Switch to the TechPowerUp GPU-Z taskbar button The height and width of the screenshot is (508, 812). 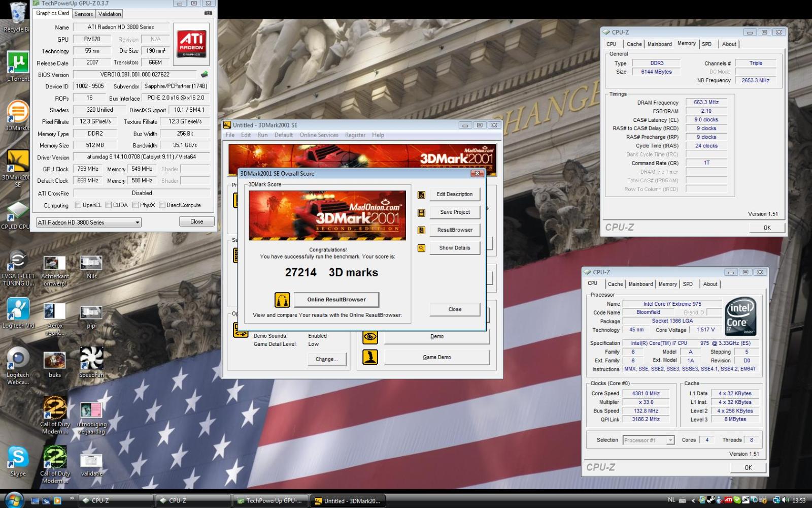[x=270, y=501]
